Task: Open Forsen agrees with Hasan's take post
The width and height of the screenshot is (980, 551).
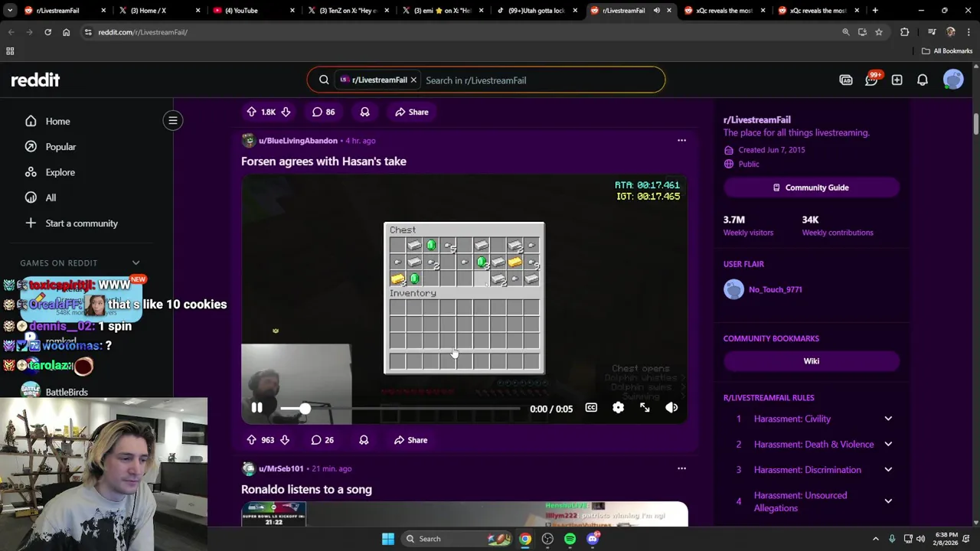Action: (324, 161)
